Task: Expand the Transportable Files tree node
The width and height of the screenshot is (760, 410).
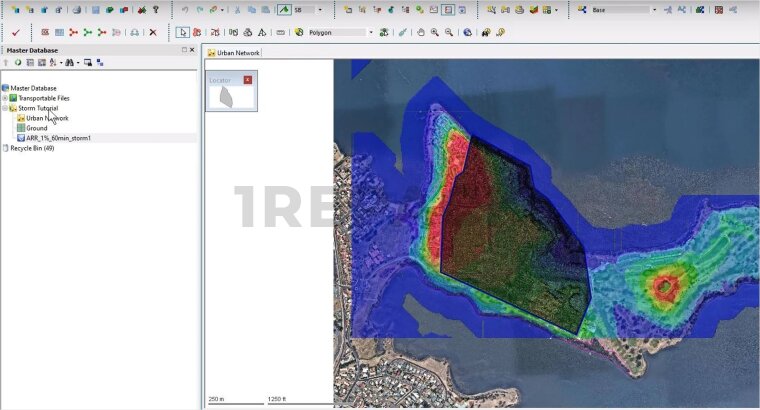Action: (5, 98)
